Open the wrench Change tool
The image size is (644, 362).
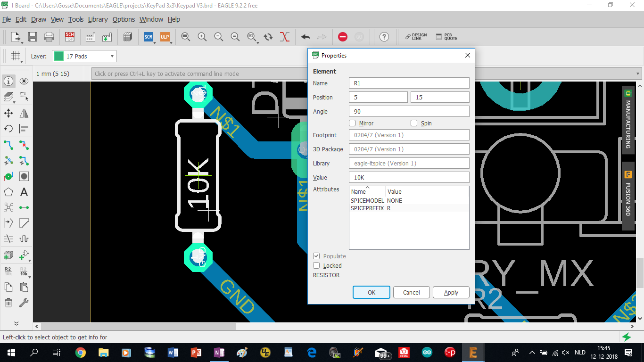[24, 303]
